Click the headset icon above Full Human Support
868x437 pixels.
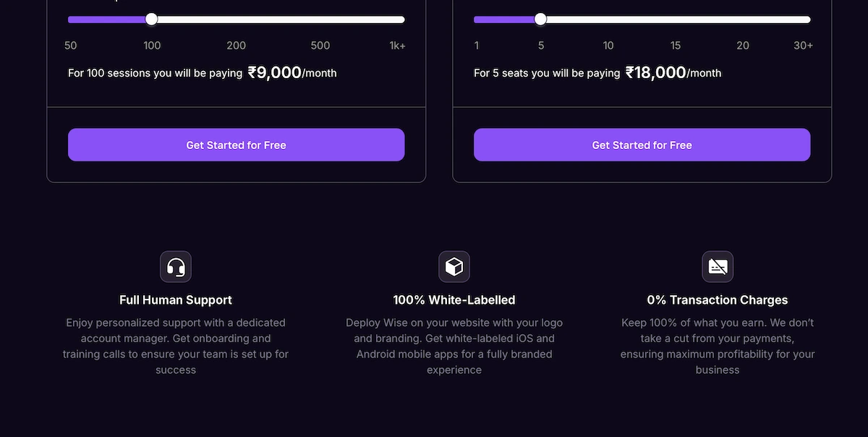[176, 267]
